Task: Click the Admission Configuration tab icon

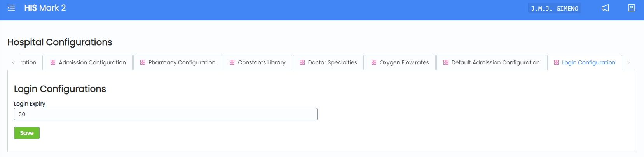Action: [x=53, y=62]
